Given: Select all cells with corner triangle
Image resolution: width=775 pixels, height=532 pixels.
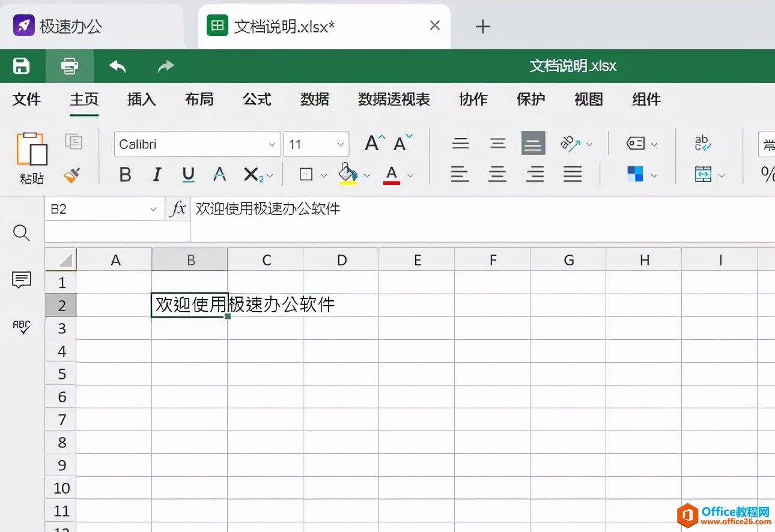Looking at the screenshot, I should [x=61, y=259].
